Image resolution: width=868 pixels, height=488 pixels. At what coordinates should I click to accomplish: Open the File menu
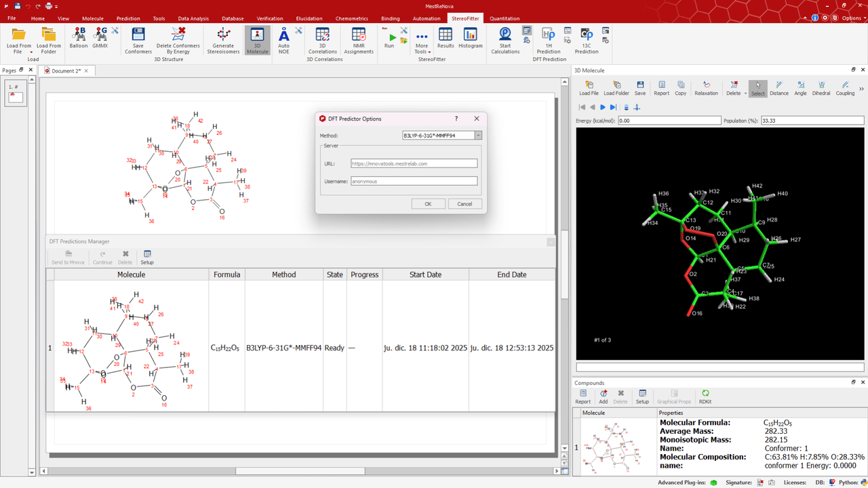click(x=12, y=18)
